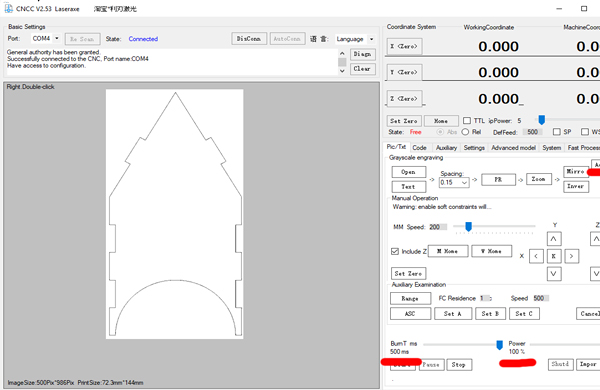Click Set Zero in Manual Operation
600x390 pixels.
tap(409, 274)
